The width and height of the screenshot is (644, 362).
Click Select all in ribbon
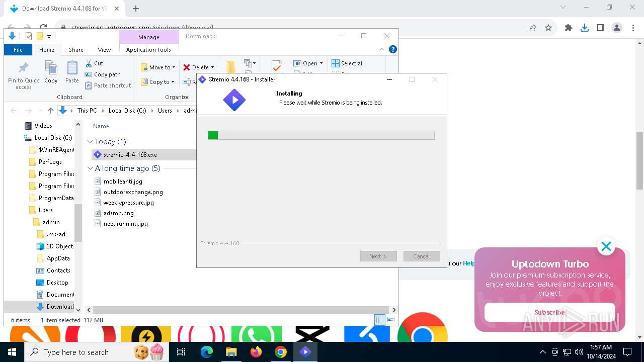(348, 63)
